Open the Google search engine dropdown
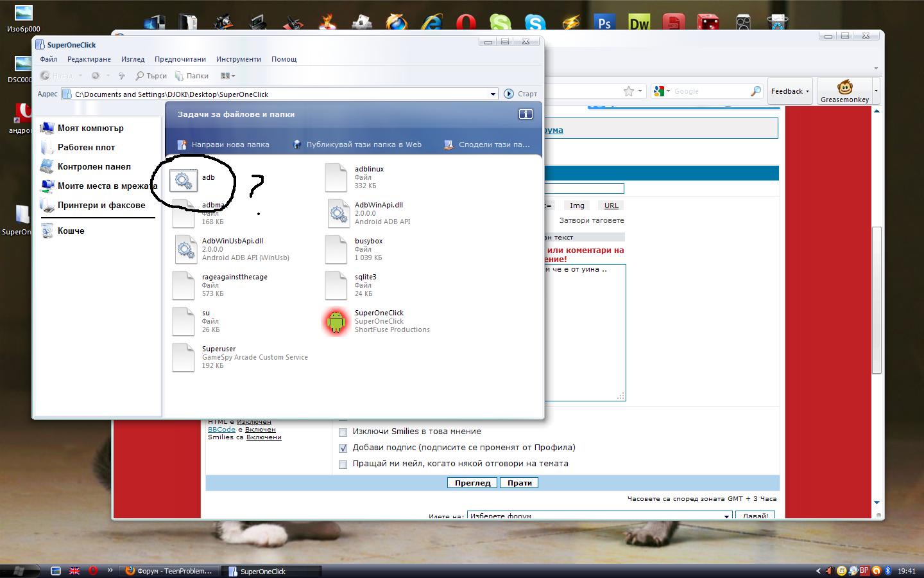924x578 pixels. tap(662, 91)
